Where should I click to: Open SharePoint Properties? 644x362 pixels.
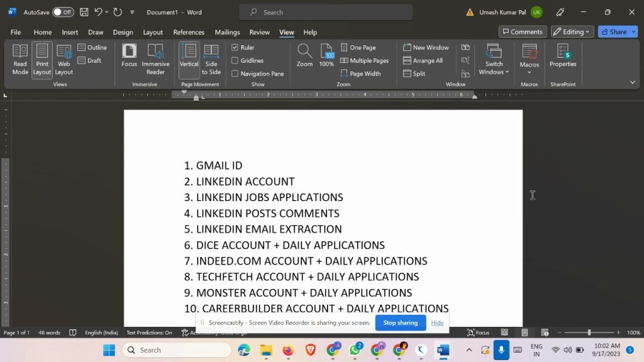coord(563,55)
